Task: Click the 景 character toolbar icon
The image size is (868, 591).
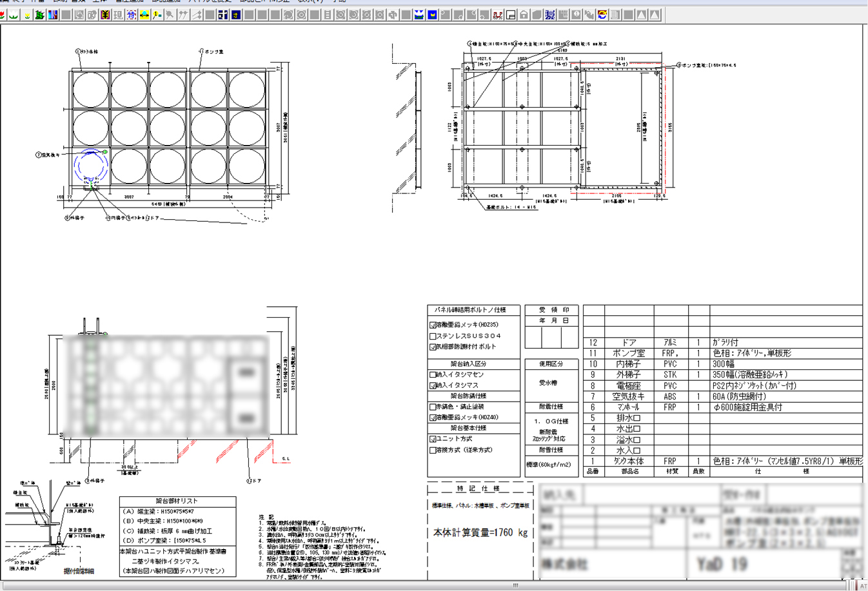Action: [549, 15]
